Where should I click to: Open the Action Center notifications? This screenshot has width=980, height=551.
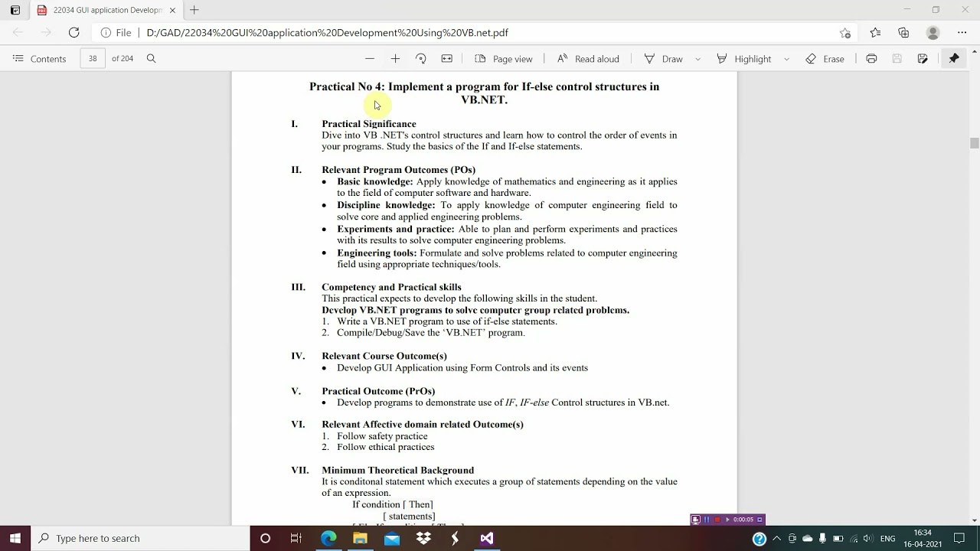(959, 539)
